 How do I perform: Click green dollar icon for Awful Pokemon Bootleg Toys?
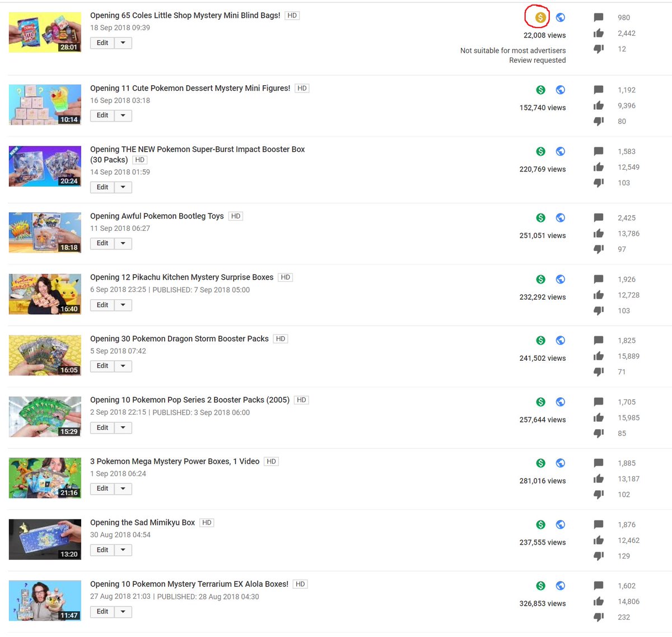click(540, 217)
